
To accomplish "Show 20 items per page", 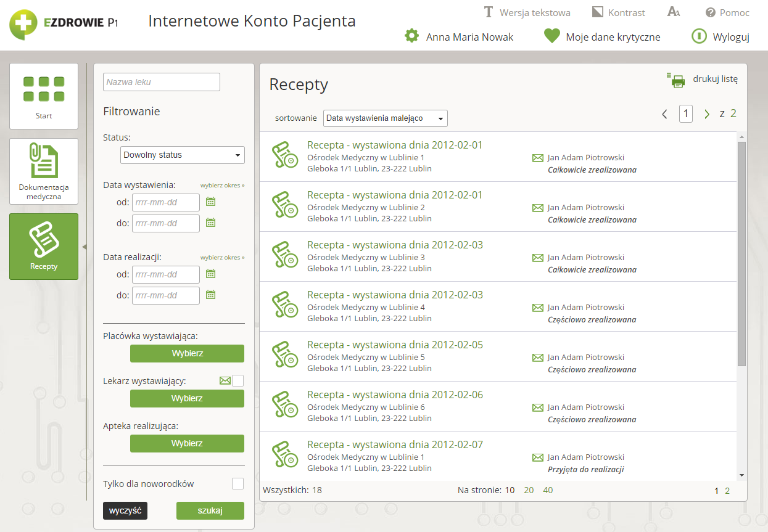I will click(529, 491).
